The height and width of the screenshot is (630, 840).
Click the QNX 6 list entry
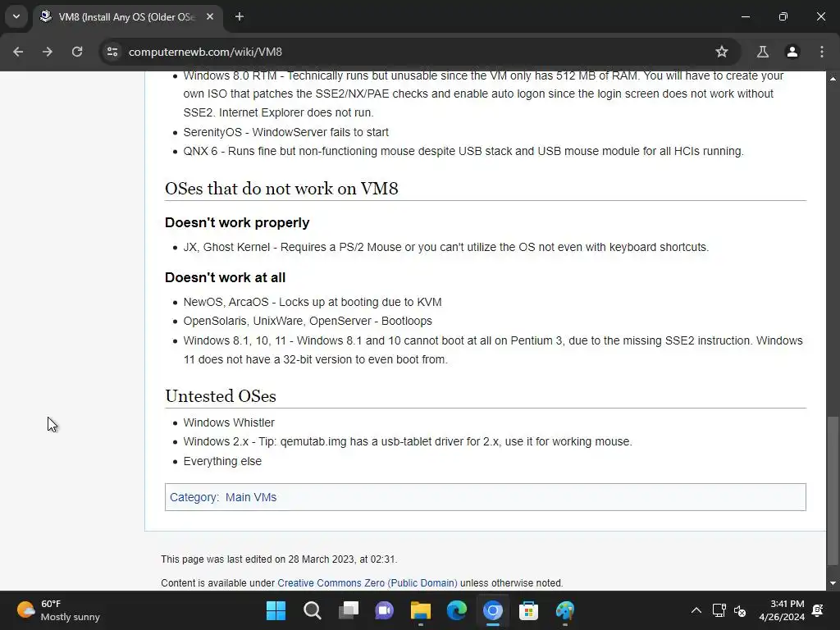coord(463,151)
